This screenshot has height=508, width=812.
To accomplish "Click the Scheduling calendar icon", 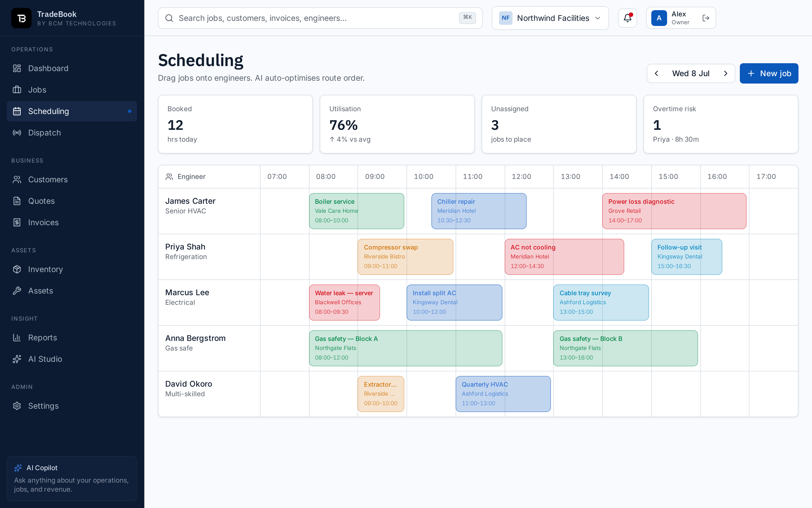I will point(17,111).
